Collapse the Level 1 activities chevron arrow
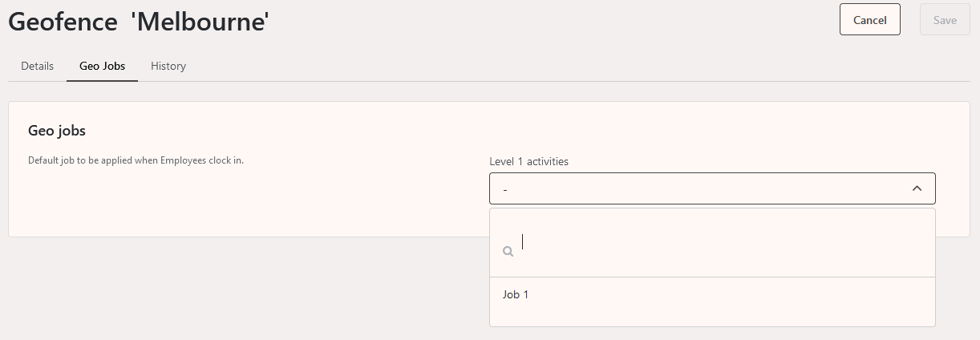 pos(917,188)
